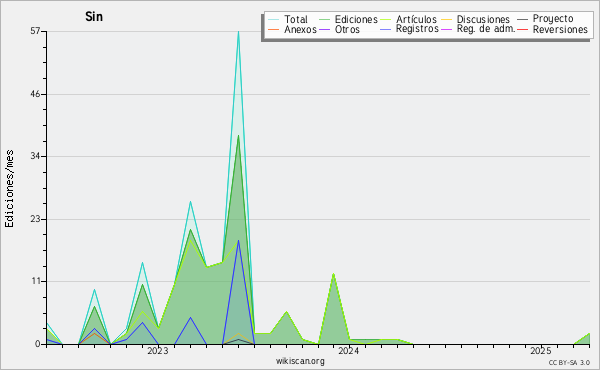Click the 11 y-axis value
The width and height of the screenshot is (600, 370).
(36, 281)
